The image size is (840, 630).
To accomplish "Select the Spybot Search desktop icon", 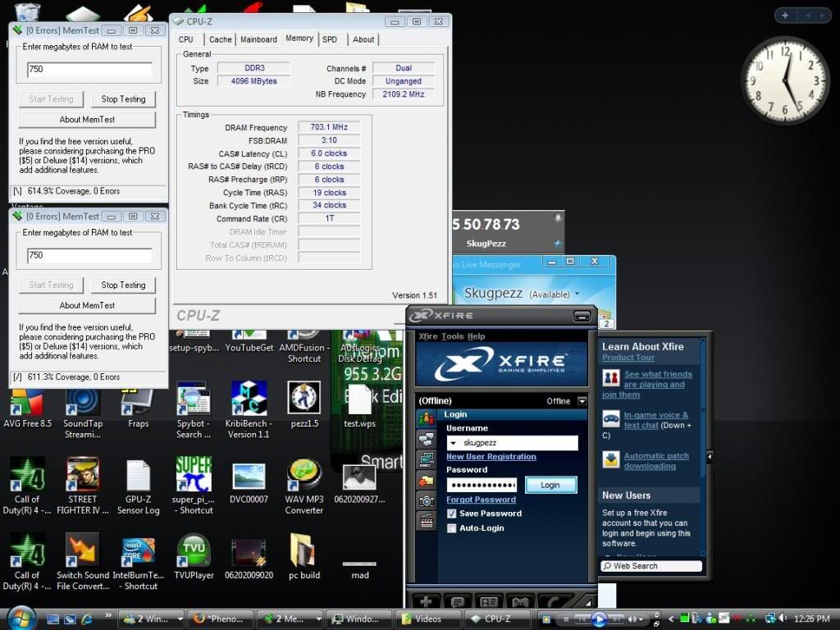I will click(194, 411).
